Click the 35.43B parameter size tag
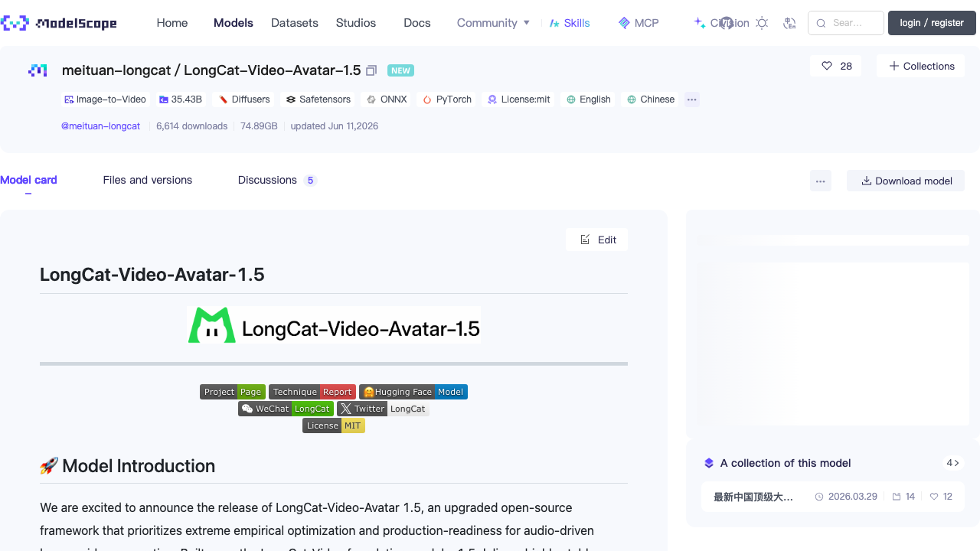This screenshot has height=551, width=980. (180, 99)
